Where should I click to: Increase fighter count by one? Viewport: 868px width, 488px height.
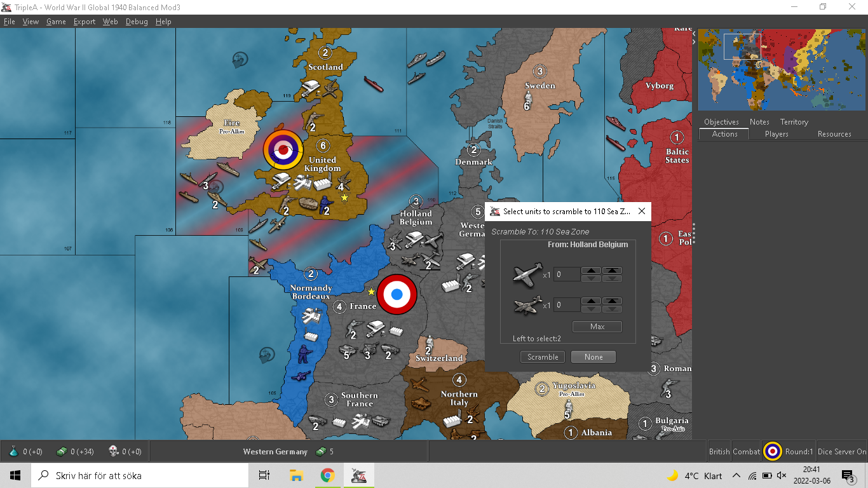coord(592,271)
